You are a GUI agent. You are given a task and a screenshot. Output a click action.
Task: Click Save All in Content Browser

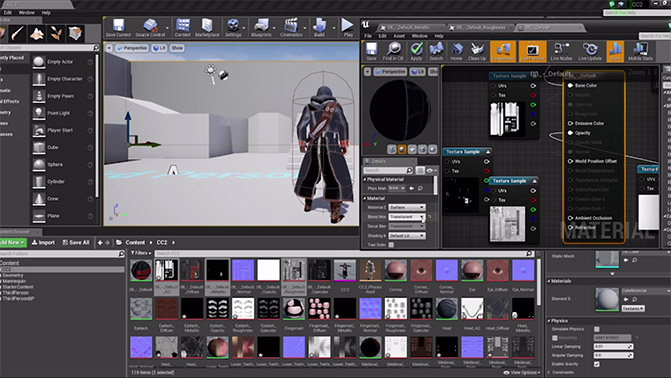[76, 242]
